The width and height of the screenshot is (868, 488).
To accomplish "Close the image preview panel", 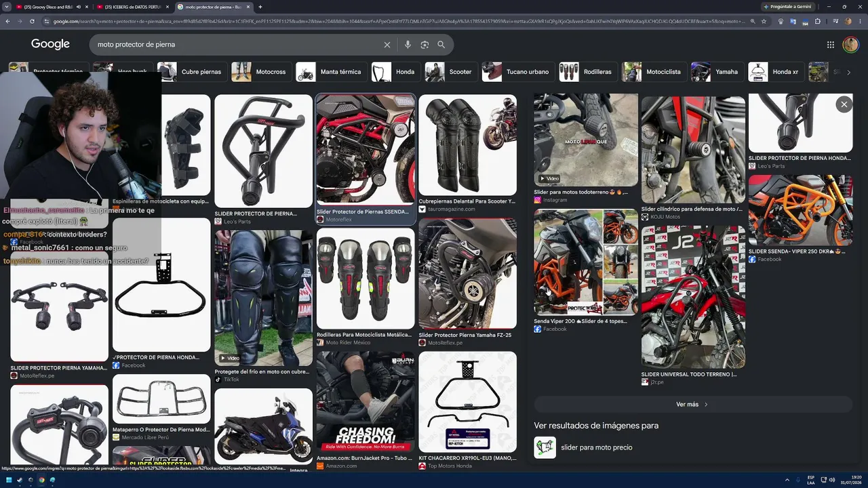I will click(844, 104).
